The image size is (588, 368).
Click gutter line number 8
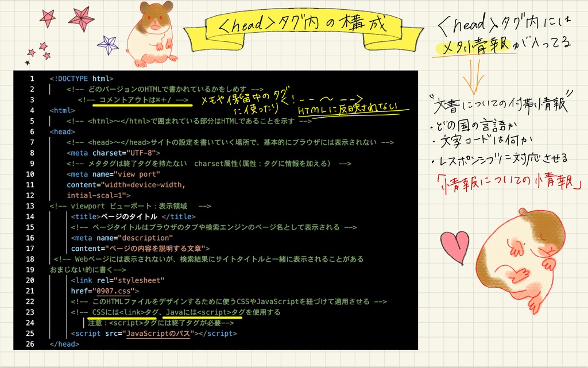click(32, 153)
